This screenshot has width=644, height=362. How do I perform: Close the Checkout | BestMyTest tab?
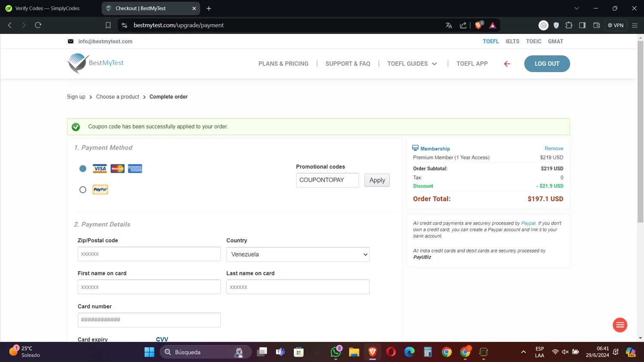[x=194, y=8]
